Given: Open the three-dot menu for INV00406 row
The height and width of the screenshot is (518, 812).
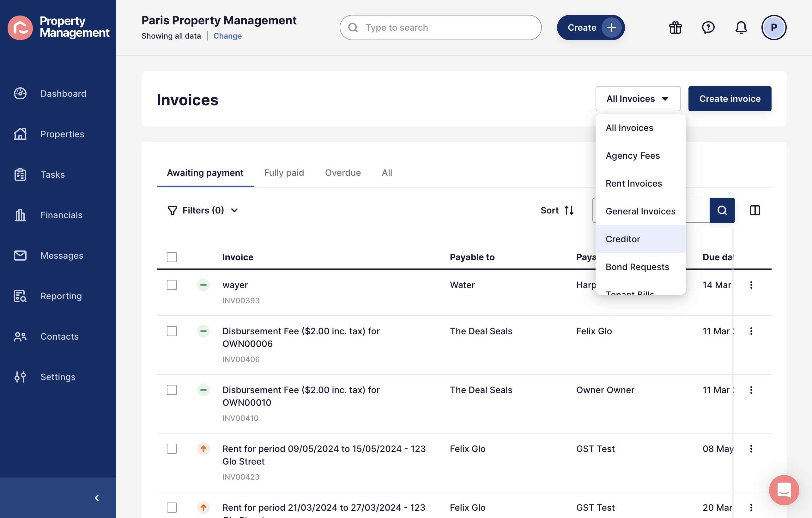Looking at the screenshot, I should point(751,331).
